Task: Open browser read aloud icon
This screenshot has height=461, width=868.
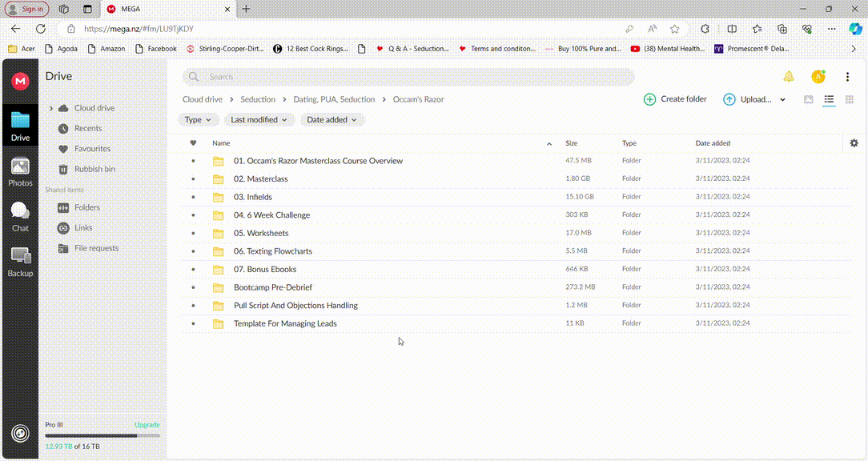Action: pyautogui.click(x=652, y=29)
